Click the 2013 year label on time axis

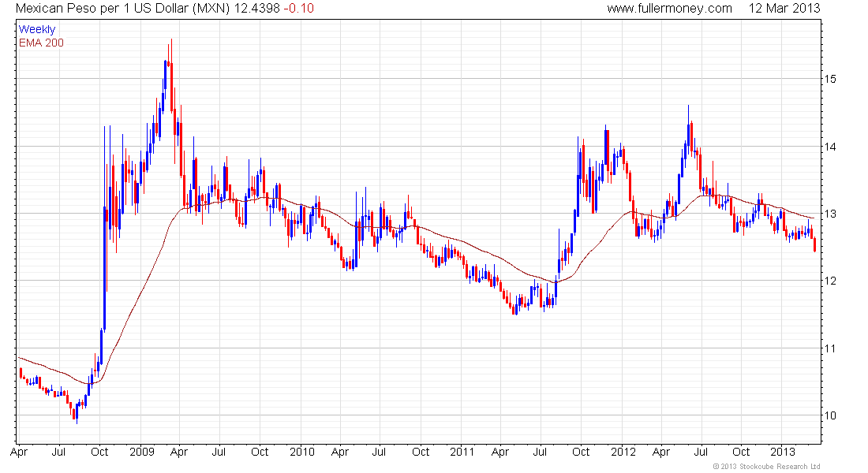pos(783,452)
